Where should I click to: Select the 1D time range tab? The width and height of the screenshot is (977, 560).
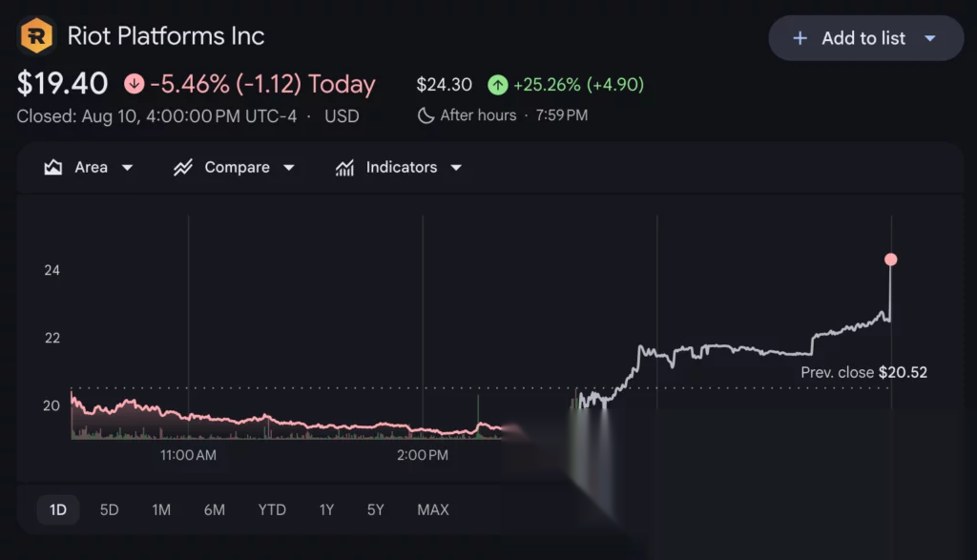coord(58,509)
